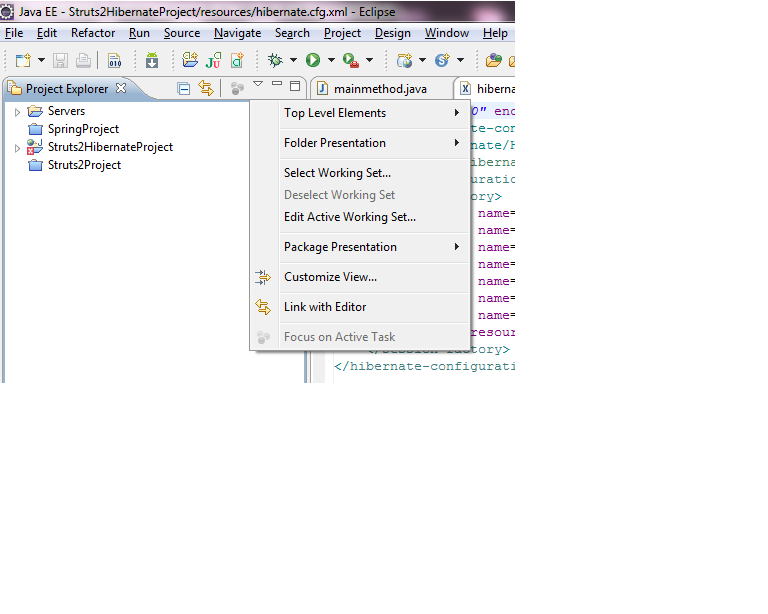Start the Debug bug icon
The width and height of the screenshot is (768, 614).
click(275, 60)
